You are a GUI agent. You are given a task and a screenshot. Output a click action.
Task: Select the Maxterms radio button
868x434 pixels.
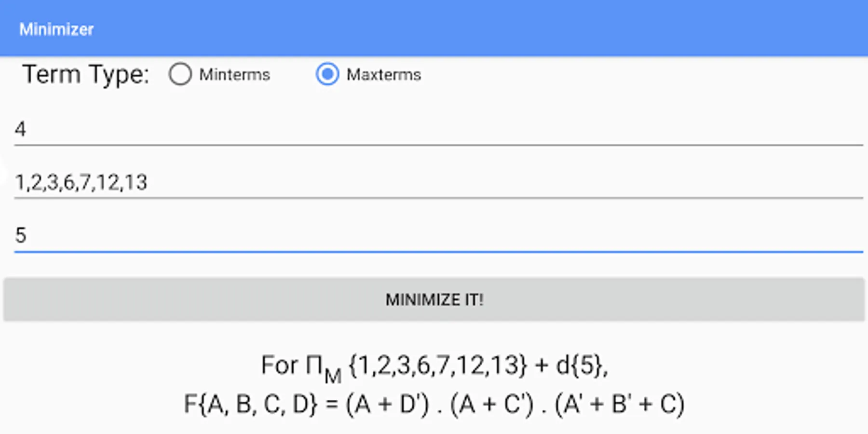coord(327,75)
